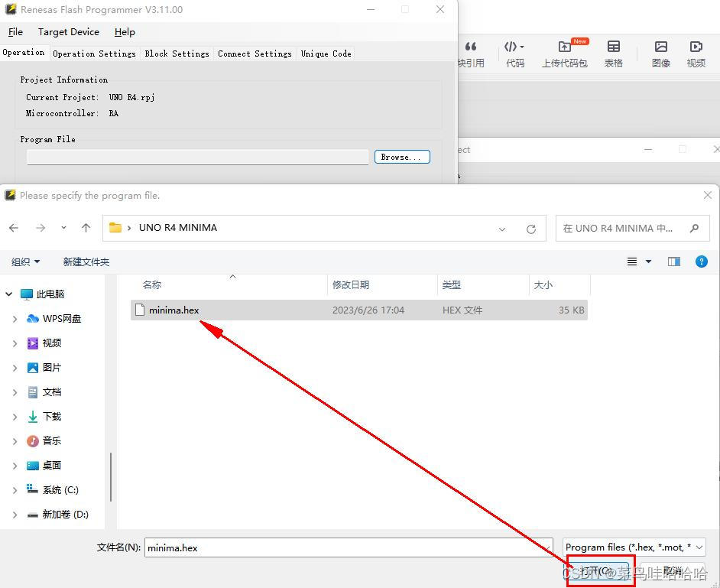720x588 pixels.
Task: Switch to the Unique Code tab
Action: (326, 54)
